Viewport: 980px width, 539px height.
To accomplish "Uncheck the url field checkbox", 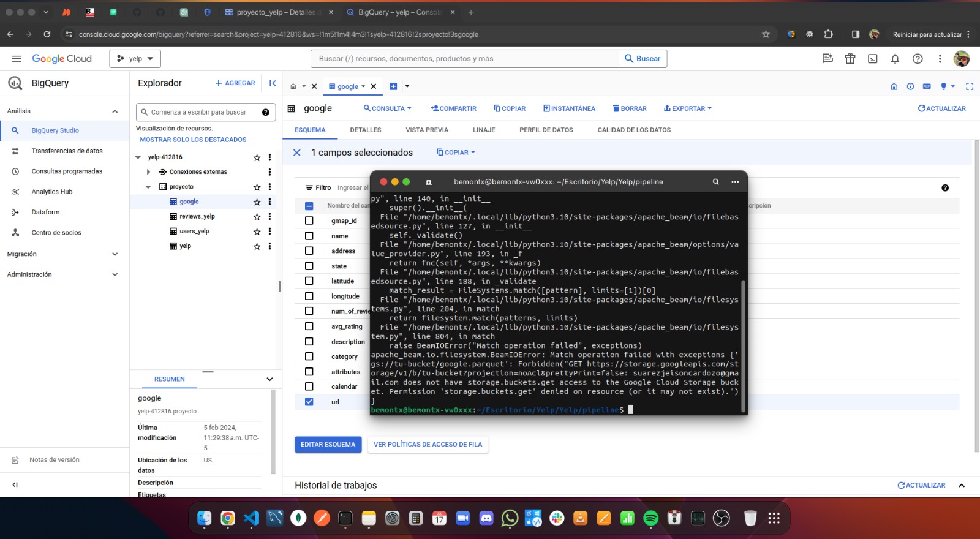I will pyautogui.click(x=309, y=402).
